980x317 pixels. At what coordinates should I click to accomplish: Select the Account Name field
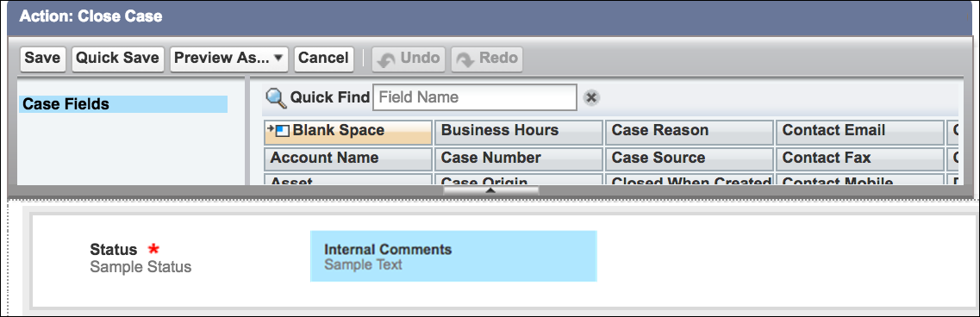coord(348,158)
